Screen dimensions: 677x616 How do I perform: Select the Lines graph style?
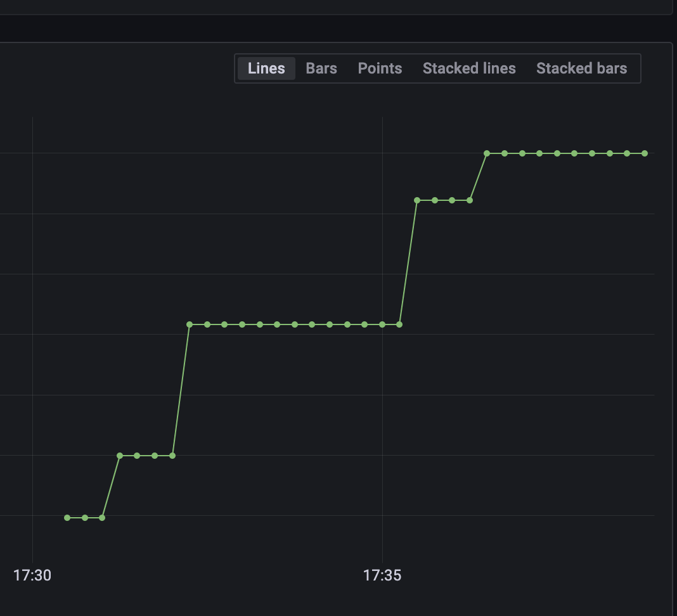(266, 68)
